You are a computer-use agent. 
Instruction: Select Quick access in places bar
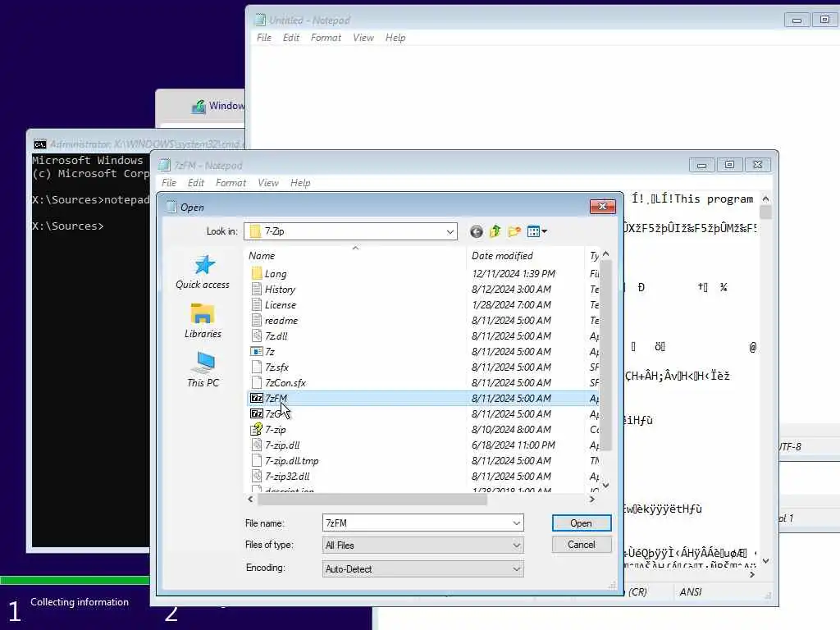[203, 272]
